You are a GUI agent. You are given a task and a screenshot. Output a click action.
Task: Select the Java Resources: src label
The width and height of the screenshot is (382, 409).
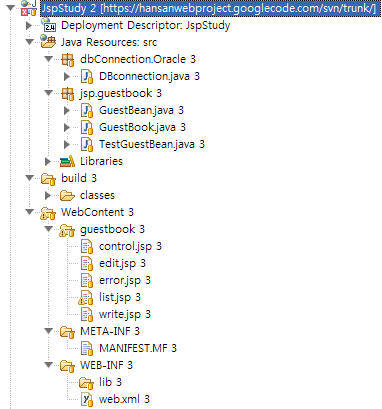click(109, 42)
